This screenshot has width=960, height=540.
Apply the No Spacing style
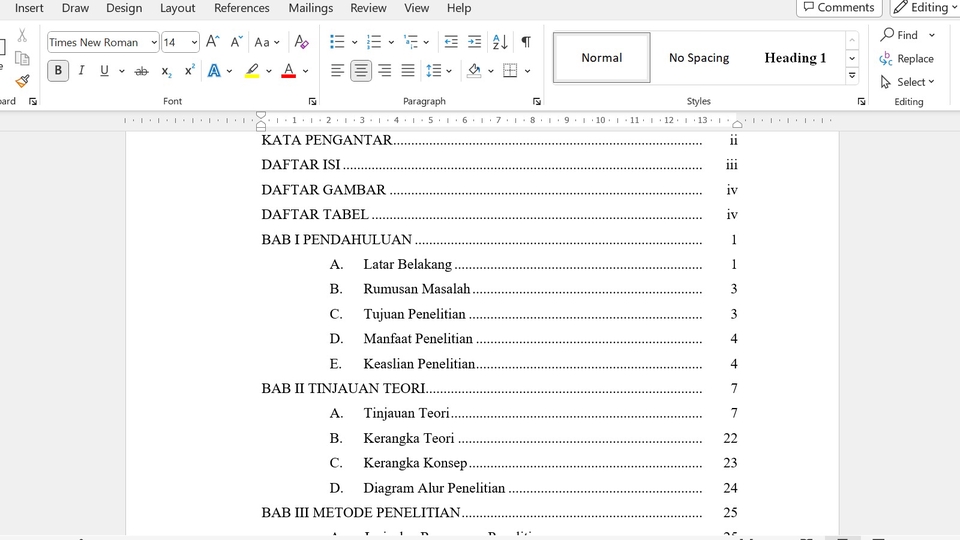click(699, 58)
